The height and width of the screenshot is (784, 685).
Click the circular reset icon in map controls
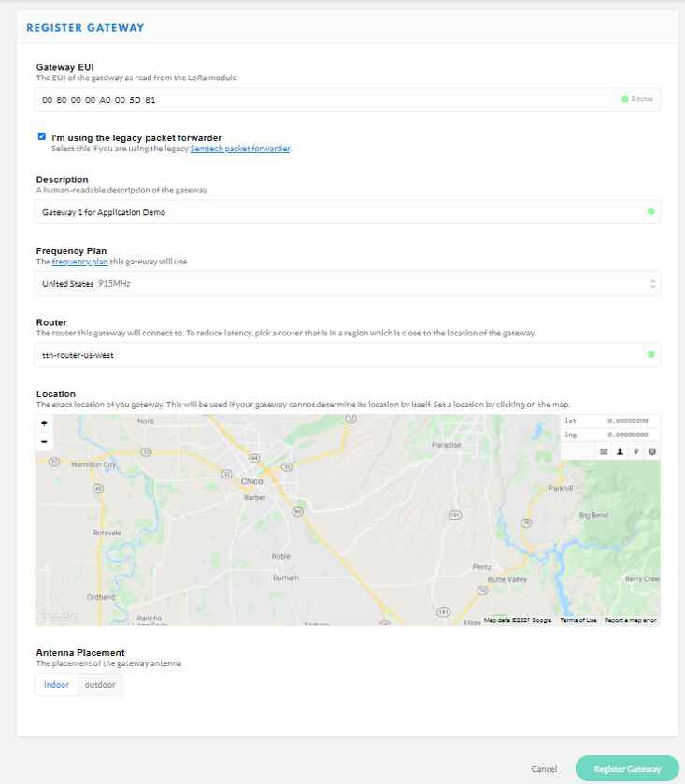click(x=653, y=451)
